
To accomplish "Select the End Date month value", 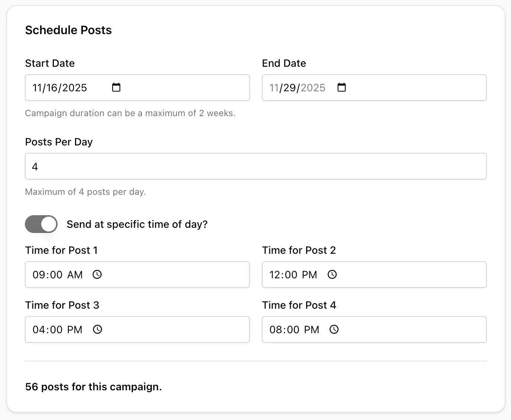I will click(275, 88).
